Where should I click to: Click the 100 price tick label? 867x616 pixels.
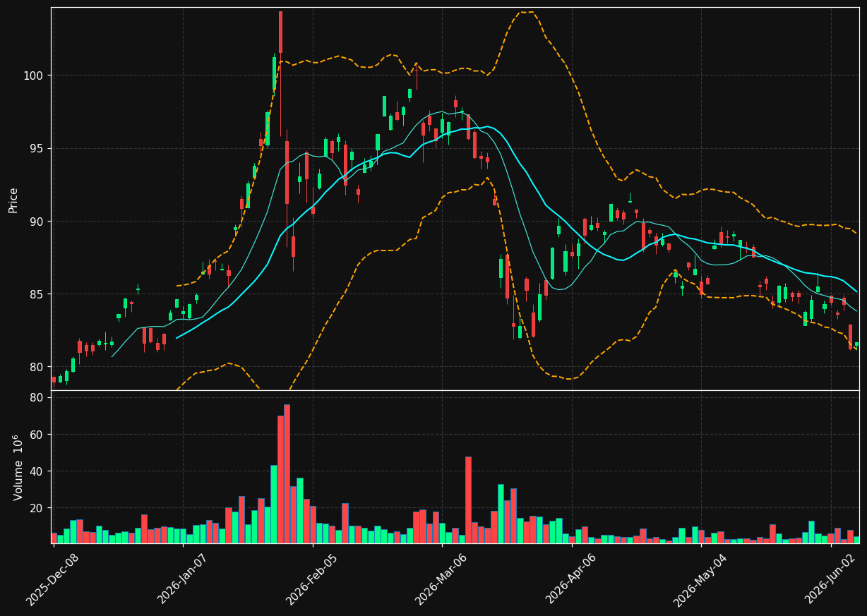tap(34, 76)
